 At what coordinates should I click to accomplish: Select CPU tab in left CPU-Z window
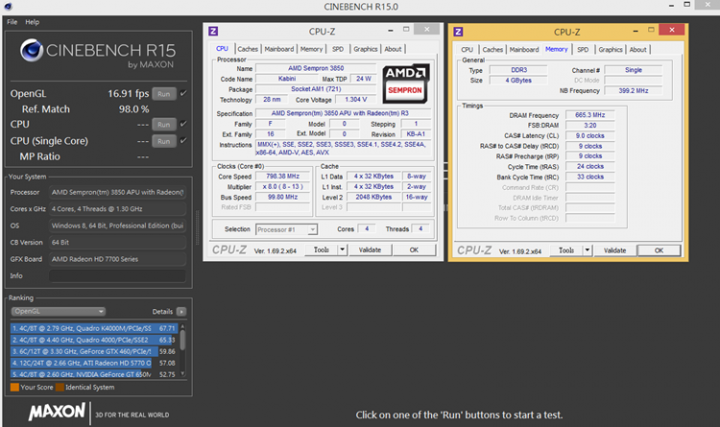tap(222, 48)
